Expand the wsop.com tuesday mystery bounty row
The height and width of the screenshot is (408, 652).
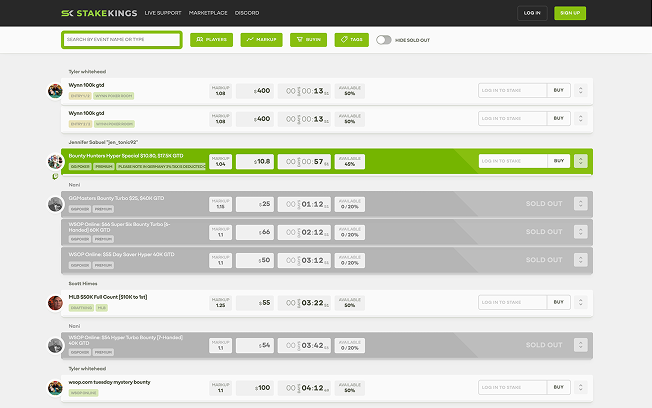pos(580,387)
